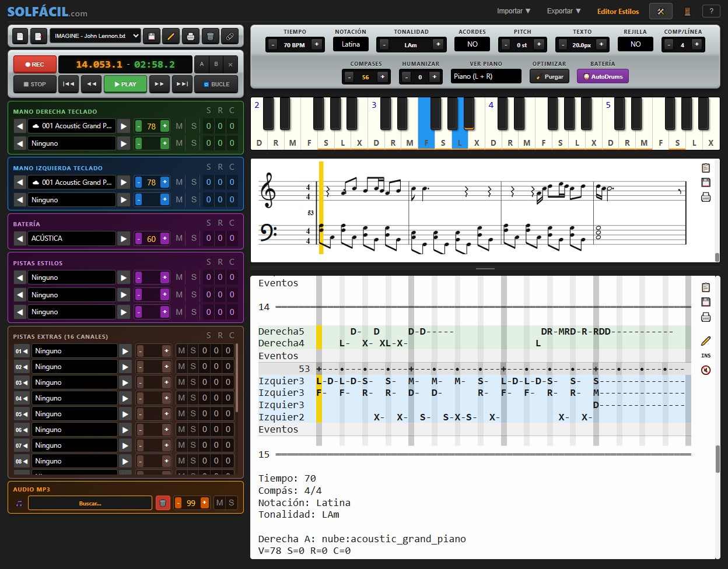The image size is (728, 569).
Task: Open help with the question mark button
Action: click(x=711, y=11)
